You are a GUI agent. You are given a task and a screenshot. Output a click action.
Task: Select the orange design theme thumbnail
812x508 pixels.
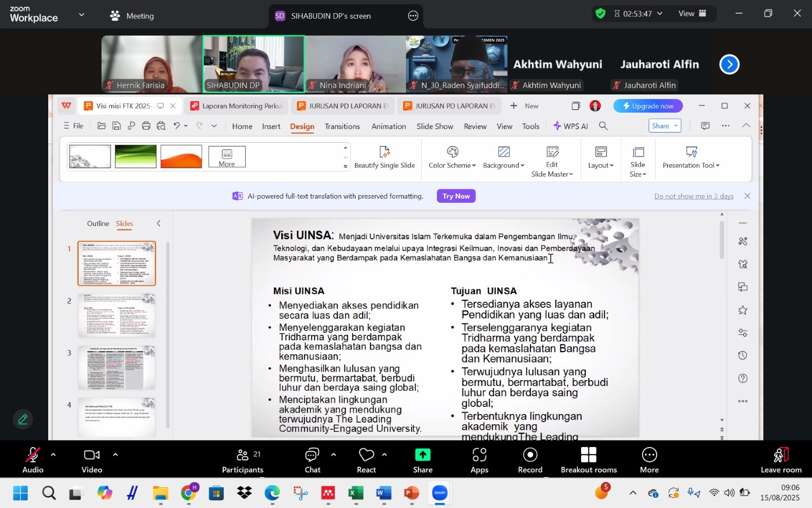[181, 156]
